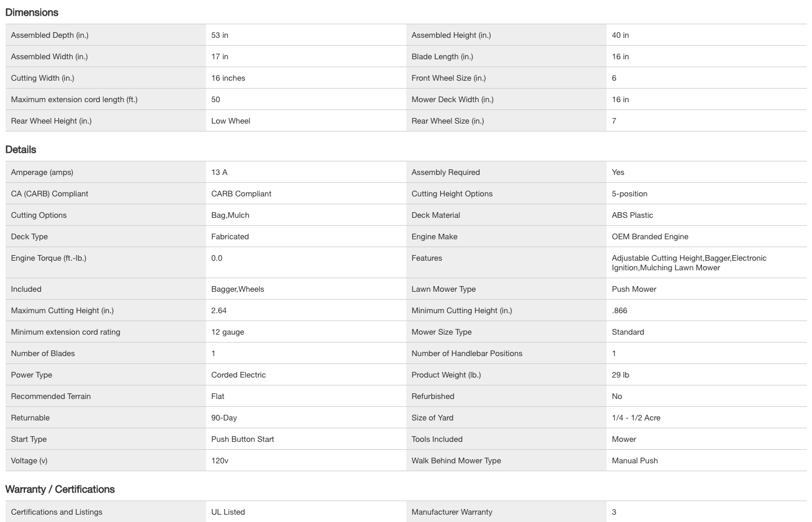Screen dimensions: 812x522
Task: Click the Details section heading
Action: coord(21,150)
